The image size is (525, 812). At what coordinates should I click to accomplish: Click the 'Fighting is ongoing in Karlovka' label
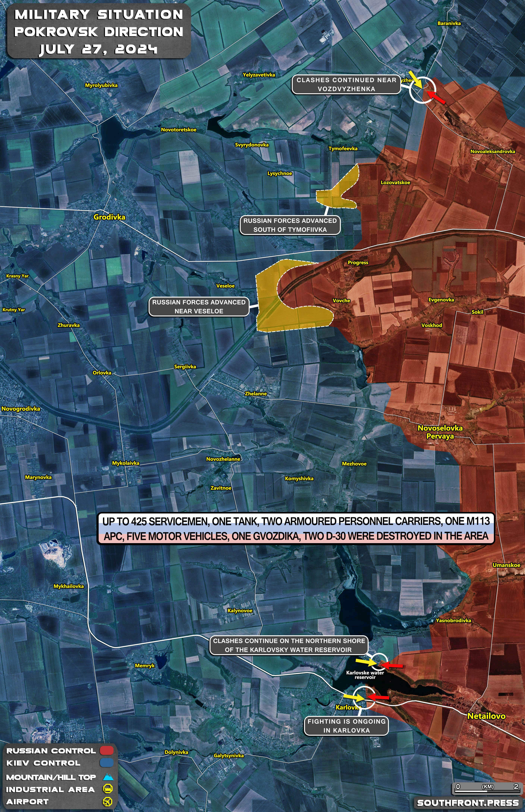pos(346,726)
